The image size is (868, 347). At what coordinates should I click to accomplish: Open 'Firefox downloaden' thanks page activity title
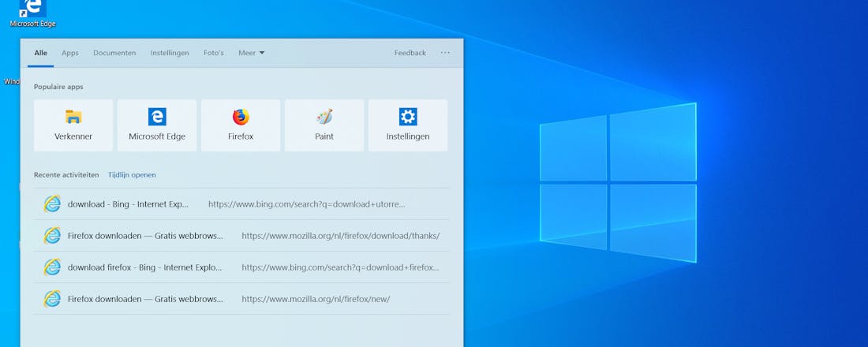pos(146,236)
